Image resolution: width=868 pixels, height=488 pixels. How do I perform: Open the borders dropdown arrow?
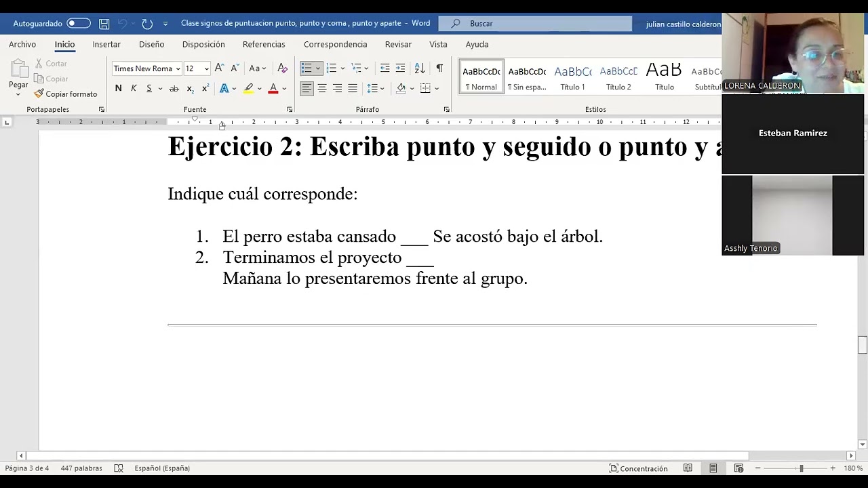pos(437,89)
